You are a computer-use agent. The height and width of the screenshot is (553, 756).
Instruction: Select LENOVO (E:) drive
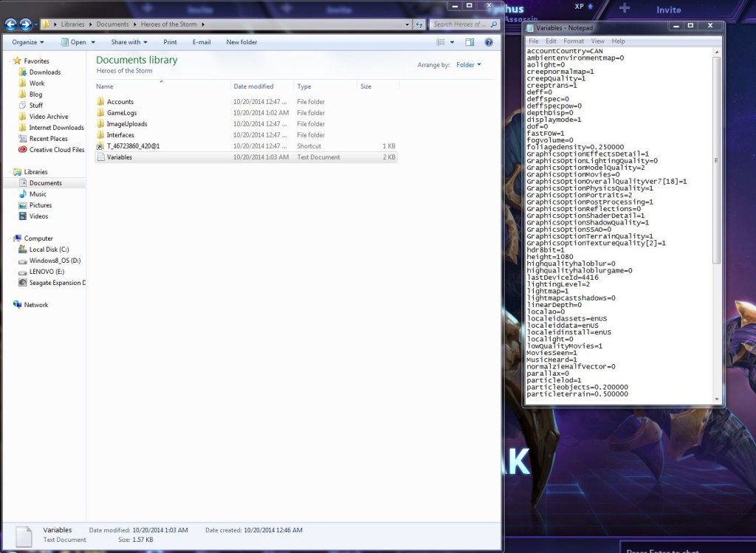pyautogui.click(x=47, y=272)
